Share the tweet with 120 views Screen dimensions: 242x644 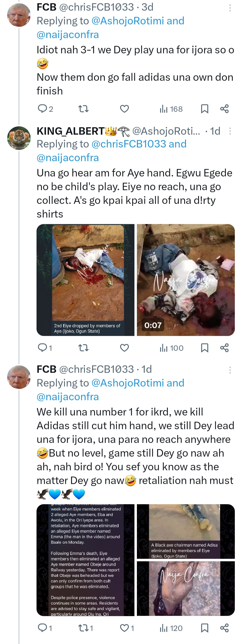pos(224,628)
